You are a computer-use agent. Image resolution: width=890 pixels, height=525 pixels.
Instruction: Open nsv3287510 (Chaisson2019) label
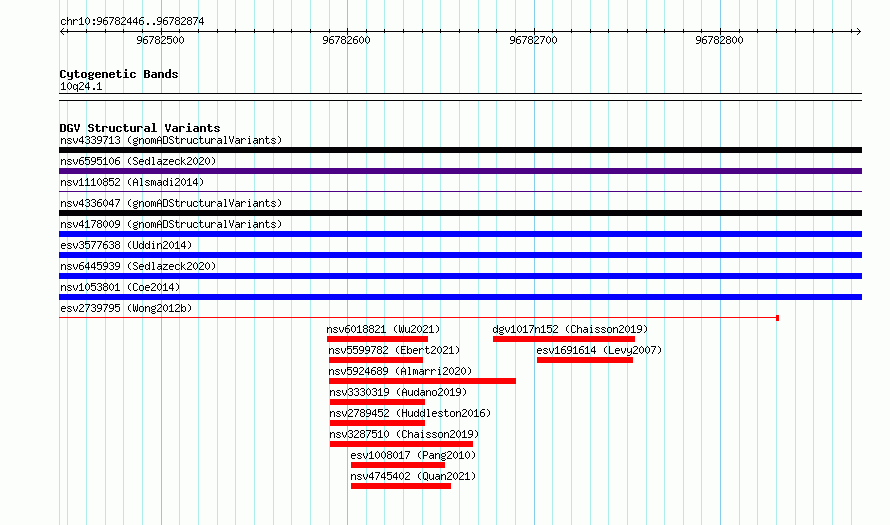404,434
